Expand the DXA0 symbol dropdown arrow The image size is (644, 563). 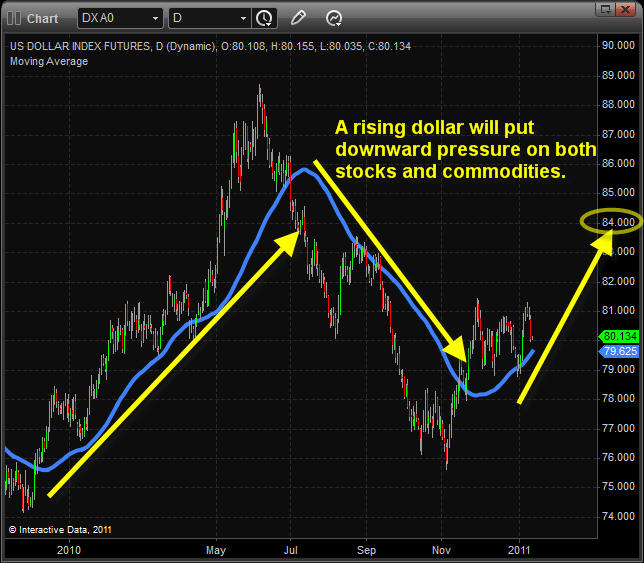click(155, 18)
